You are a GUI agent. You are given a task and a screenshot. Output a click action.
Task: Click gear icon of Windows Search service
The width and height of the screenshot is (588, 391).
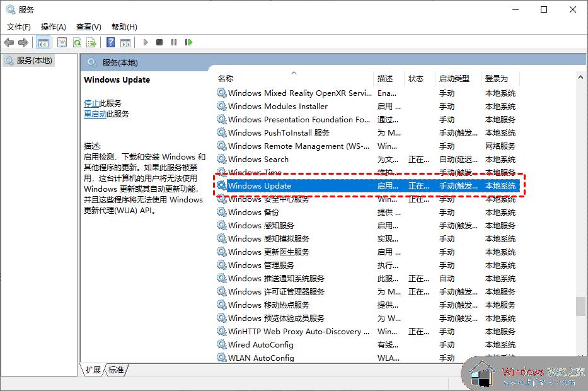(222, 159)
